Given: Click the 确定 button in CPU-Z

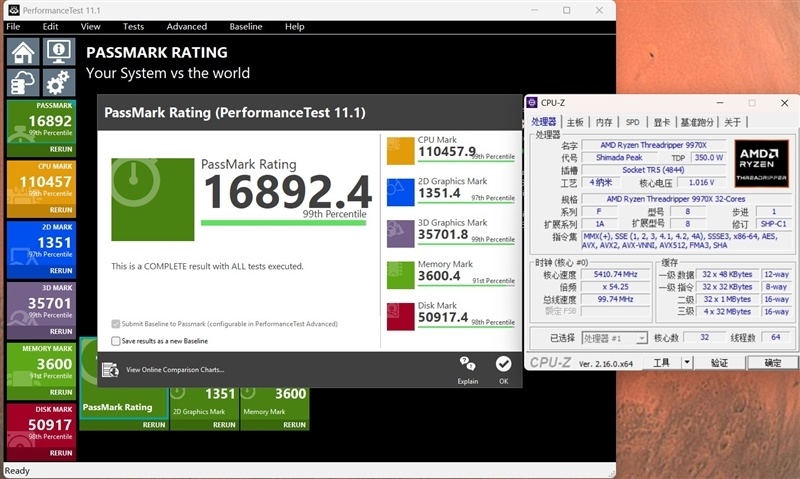Looking at the screenshot, I should [772, 362].
